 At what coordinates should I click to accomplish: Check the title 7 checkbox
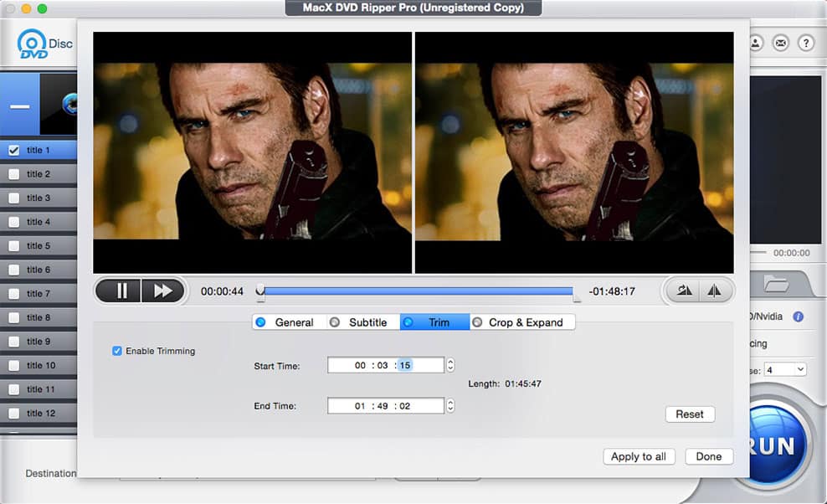[14, 294]
